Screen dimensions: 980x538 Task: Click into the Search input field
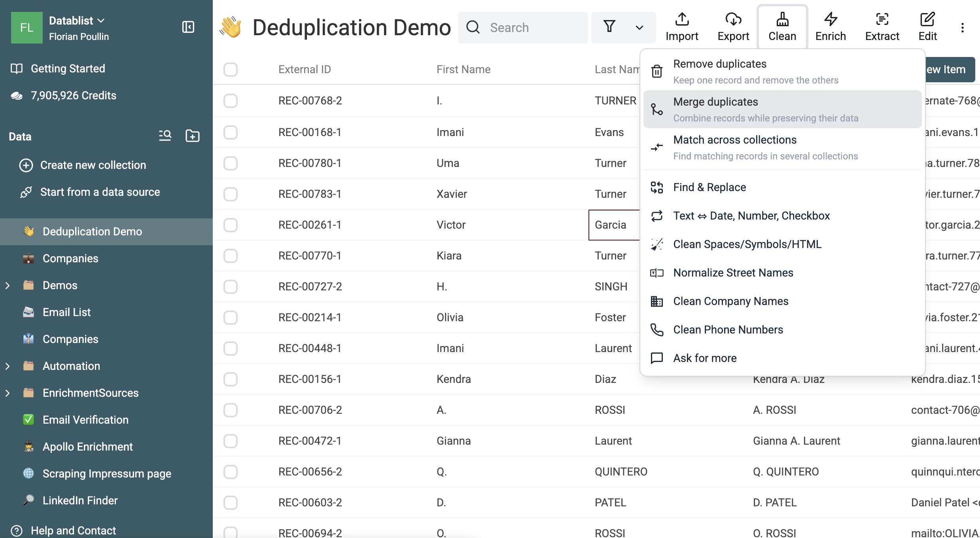[x=523, y=27]
